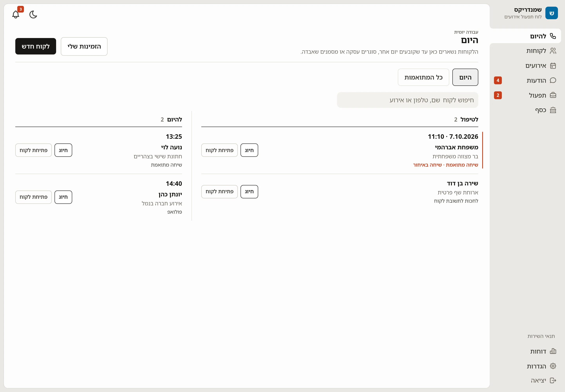This screenshot has height=392, width=565.
Task: Open הודעות chat bubble icon
Action: click(x=553, y=80)
